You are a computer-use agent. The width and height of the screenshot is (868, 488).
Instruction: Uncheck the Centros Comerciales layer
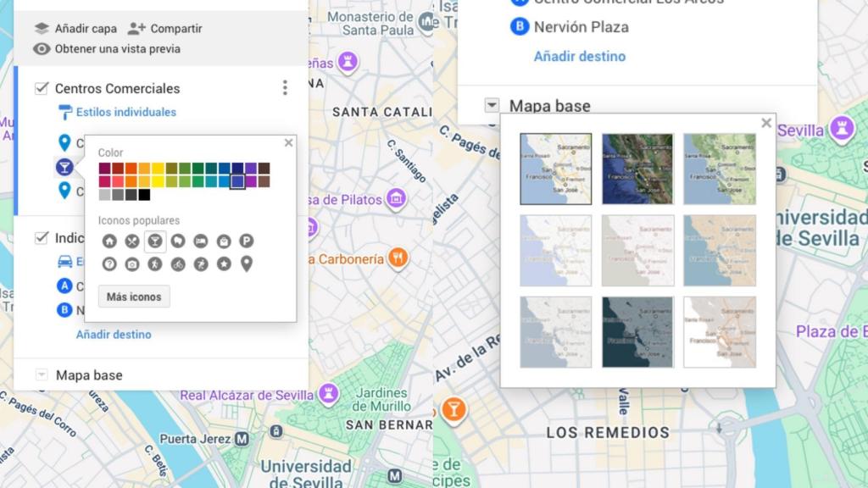(x=41, y=88)
